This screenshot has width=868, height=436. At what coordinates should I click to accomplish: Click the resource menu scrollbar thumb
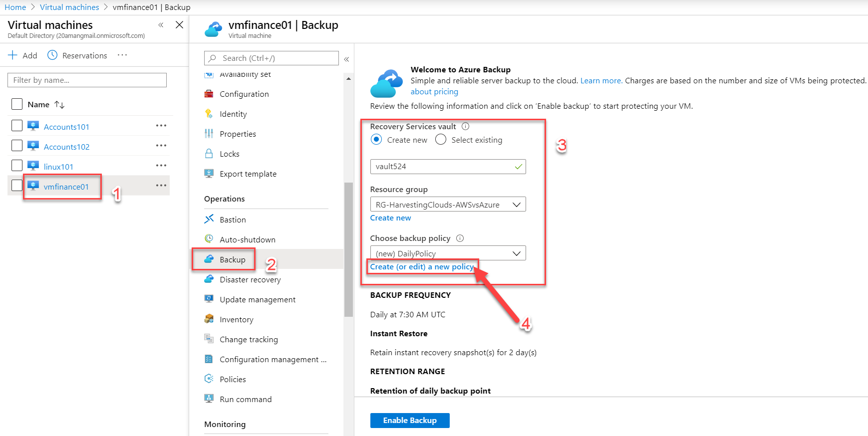(x=348, y=249)
